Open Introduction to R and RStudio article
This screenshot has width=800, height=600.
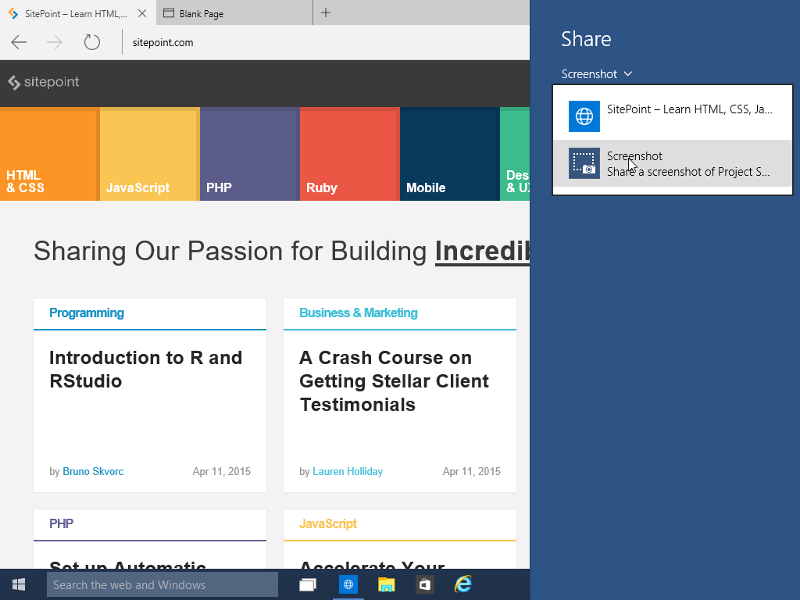146,369
